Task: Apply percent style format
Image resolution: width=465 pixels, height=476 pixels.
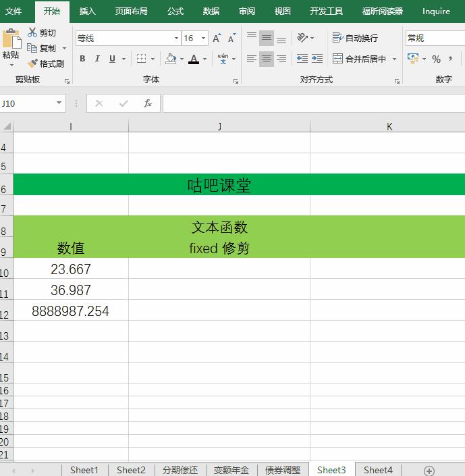Action: point(436,59)
